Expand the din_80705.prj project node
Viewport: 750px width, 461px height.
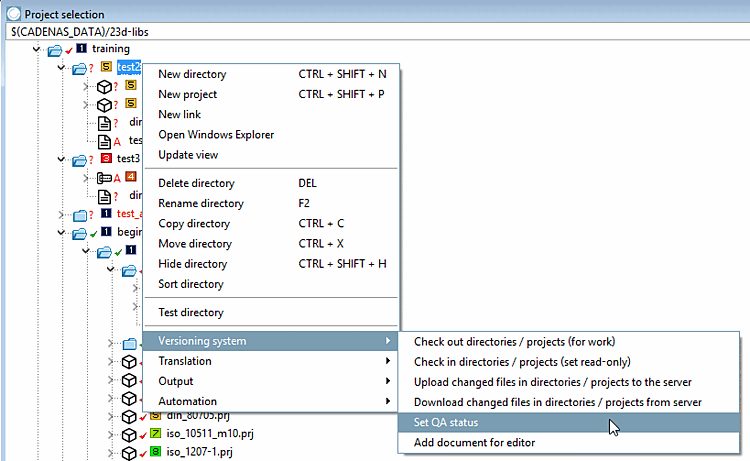[x=110, y=416]
